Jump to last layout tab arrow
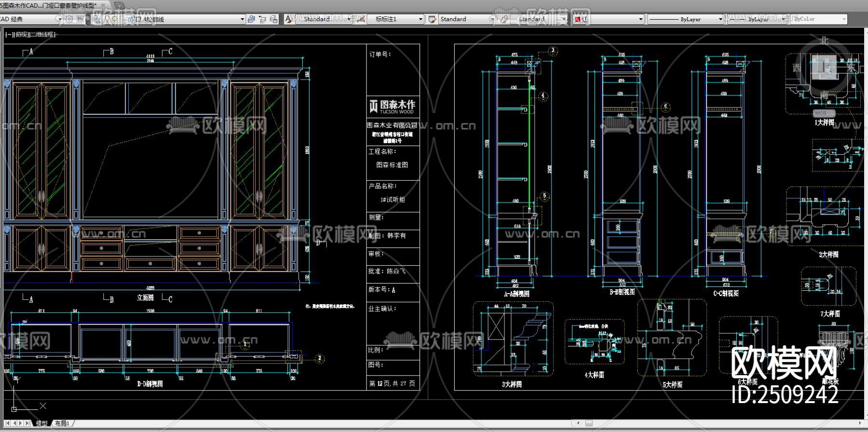 [27, 423]
